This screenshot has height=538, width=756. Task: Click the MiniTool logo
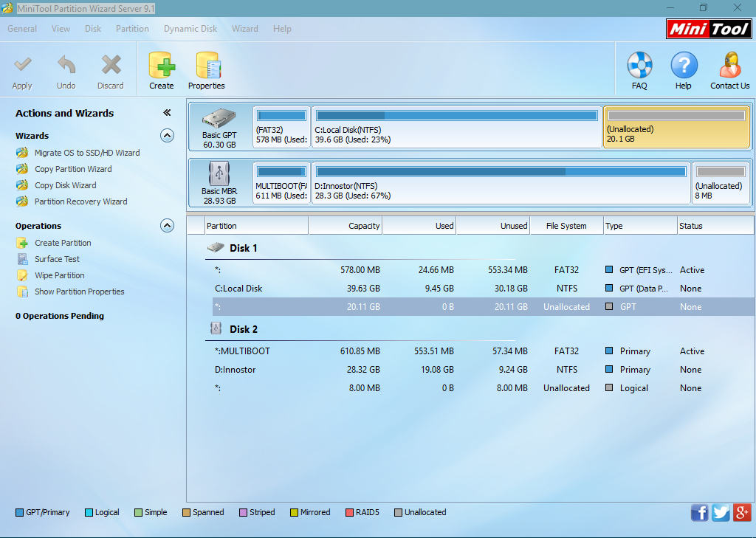709,30
